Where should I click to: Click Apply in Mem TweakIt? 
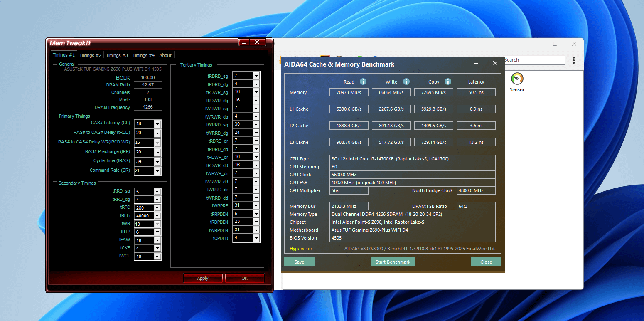pyautogui.click(x=203, y=278)
